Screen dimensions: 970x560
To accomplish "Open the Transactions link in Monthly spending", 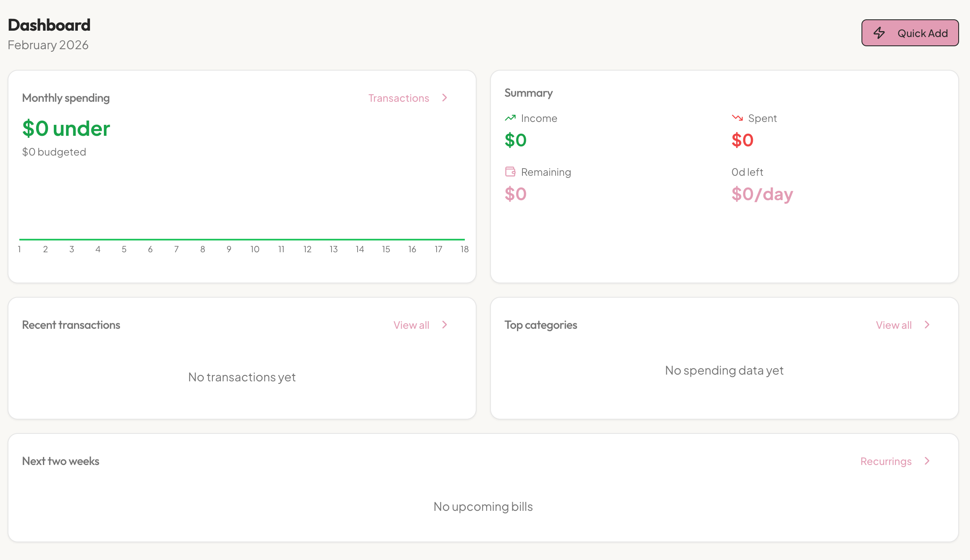I will (398, 98).
